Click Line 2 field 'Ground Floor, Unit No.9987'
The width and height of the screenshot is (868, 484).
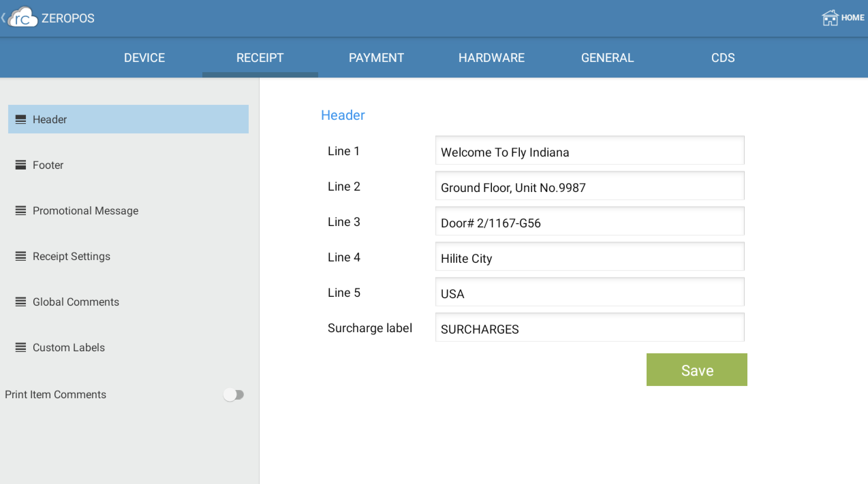[x=590, y=186]
